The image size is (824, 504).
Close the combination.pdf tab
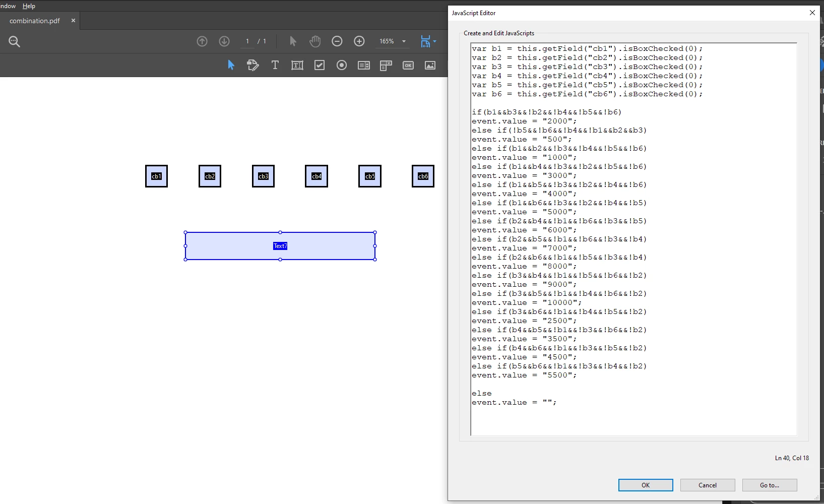(73, 21)
